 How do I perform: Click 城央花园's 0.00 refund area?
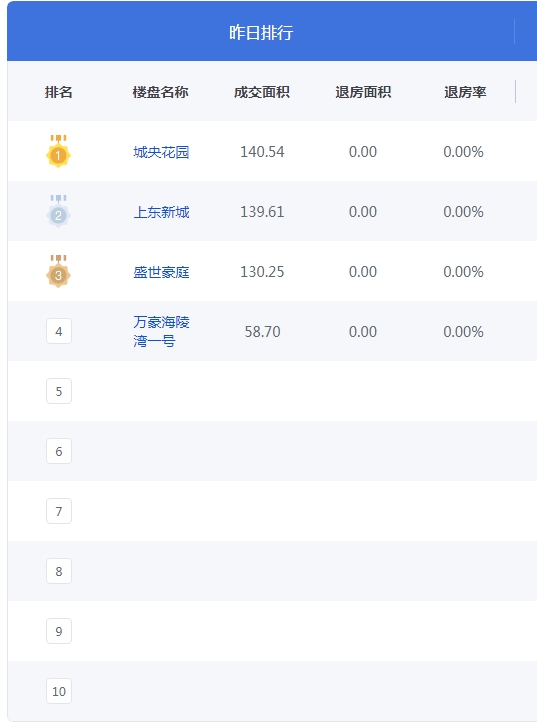click(x=363, y=152)
